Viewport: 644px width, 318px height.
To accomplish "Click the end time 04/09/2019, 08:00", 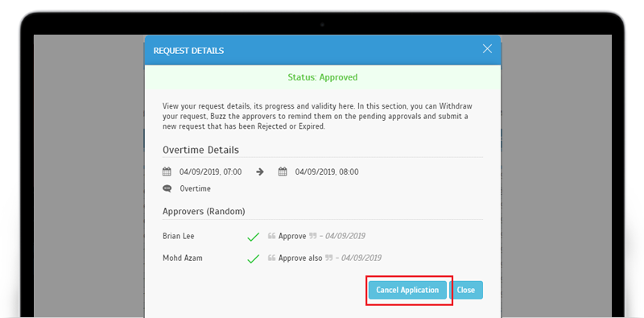I will pyautogui.click(x=327, y=171).
